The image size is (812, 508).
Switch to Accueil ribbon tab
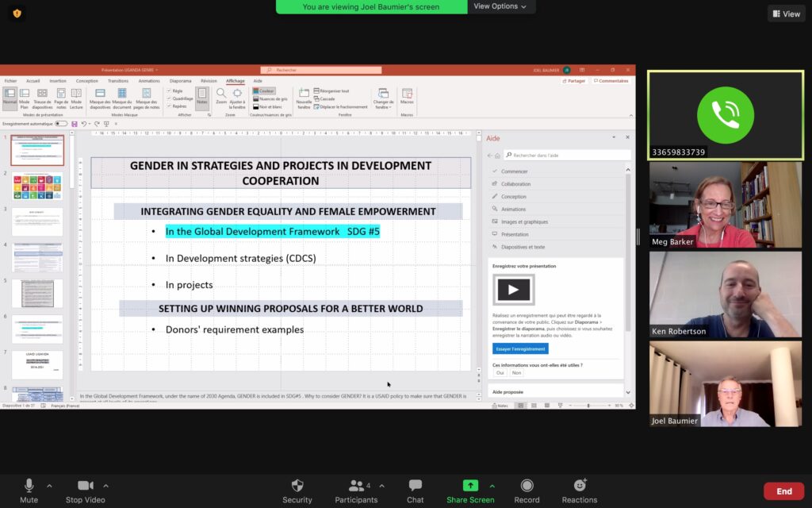coord(33,81)
